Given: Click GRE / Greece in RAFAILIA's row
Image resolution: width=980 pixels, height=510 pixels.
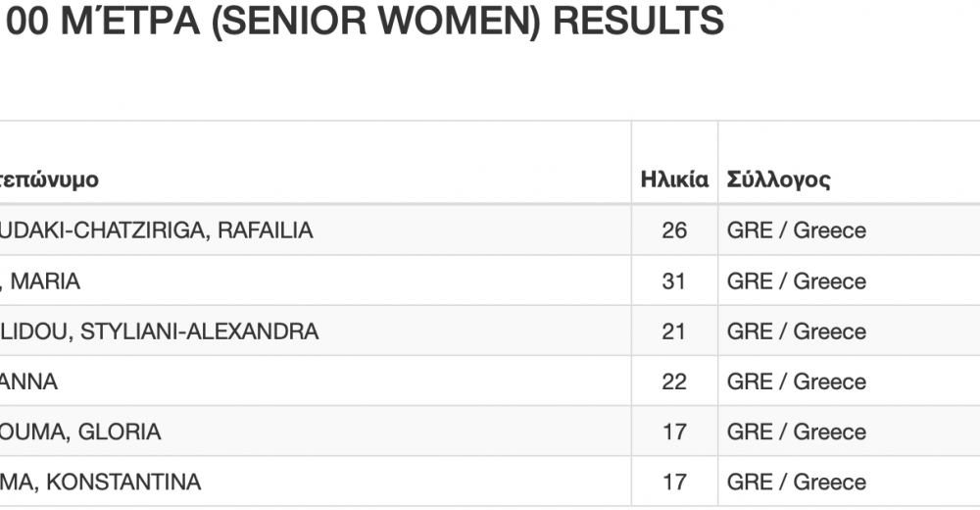Looking at the screenshot, I should point(796,230).
